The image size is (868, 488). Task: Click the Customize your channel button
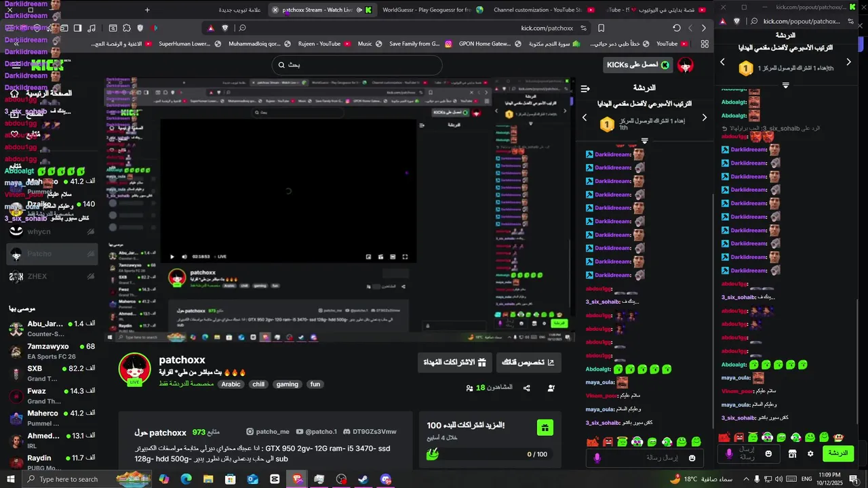coord(528,362)
